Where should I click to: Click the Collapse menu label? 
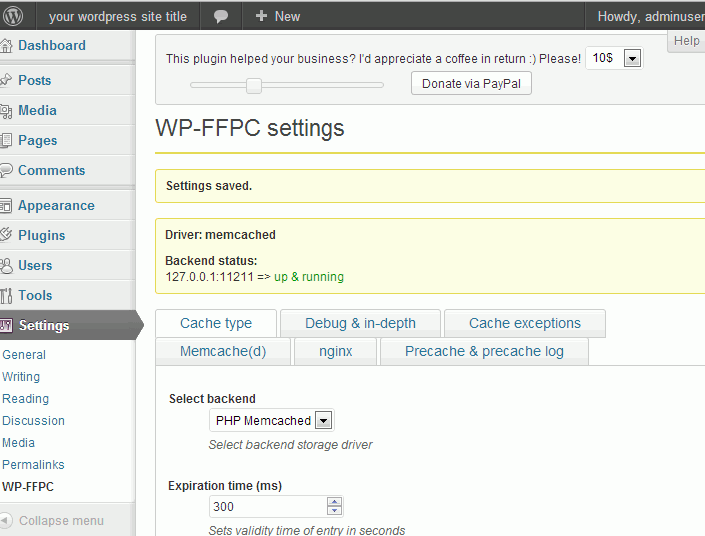[61, 521]
